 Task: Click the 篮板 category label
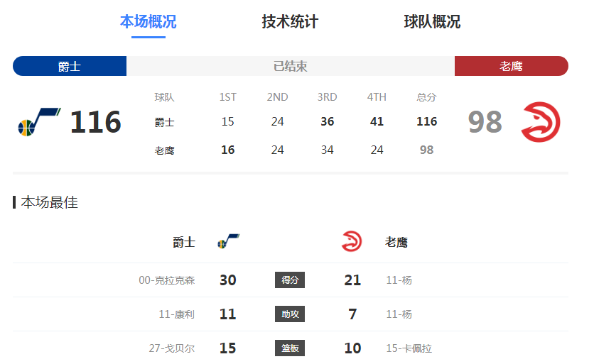coord(290,348)
